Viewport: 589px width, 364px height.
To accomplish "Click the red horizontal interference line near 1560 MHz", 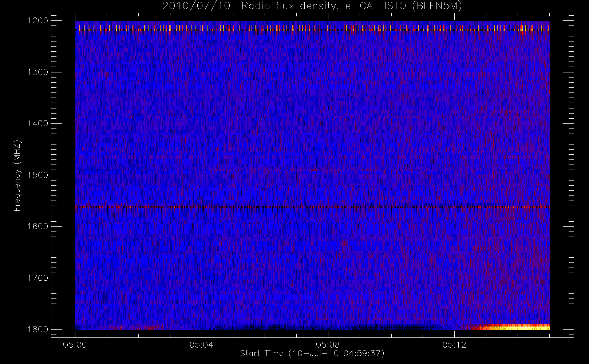I will click(x=312, y=207).
